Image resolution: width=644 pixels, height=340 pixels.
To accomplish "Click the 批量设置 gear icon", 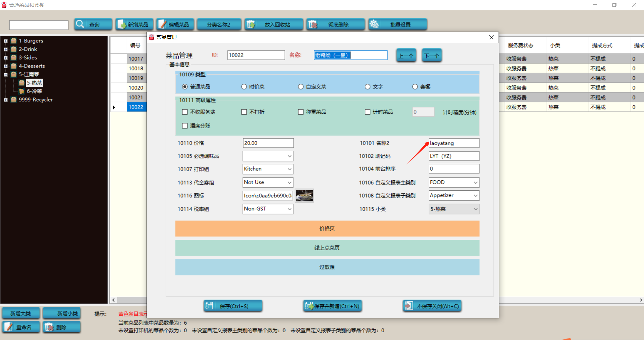I will point(374,24).
